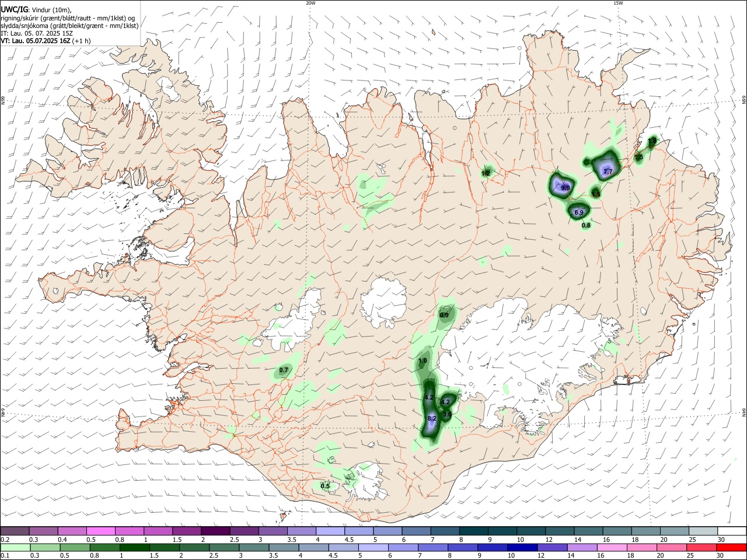747x560 pixels.
Task: Click the 0.9 precipitation value label
Action: click(x=444, y=315)
